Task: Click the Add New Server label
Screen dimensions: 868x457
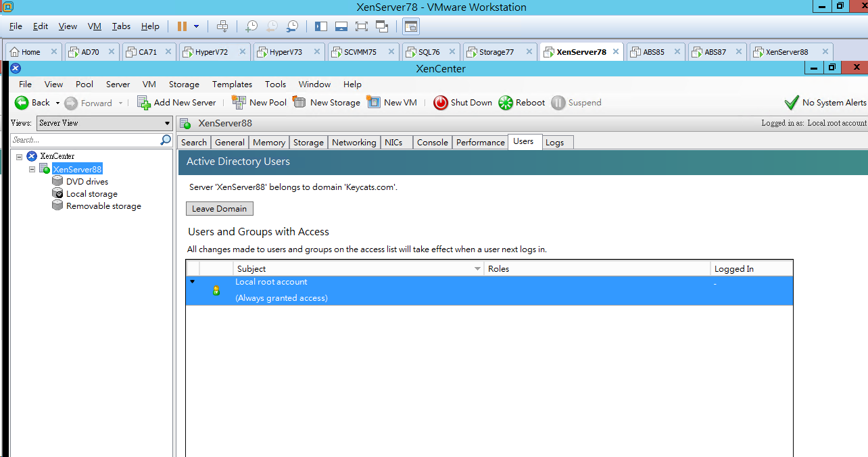Action: 185,103
